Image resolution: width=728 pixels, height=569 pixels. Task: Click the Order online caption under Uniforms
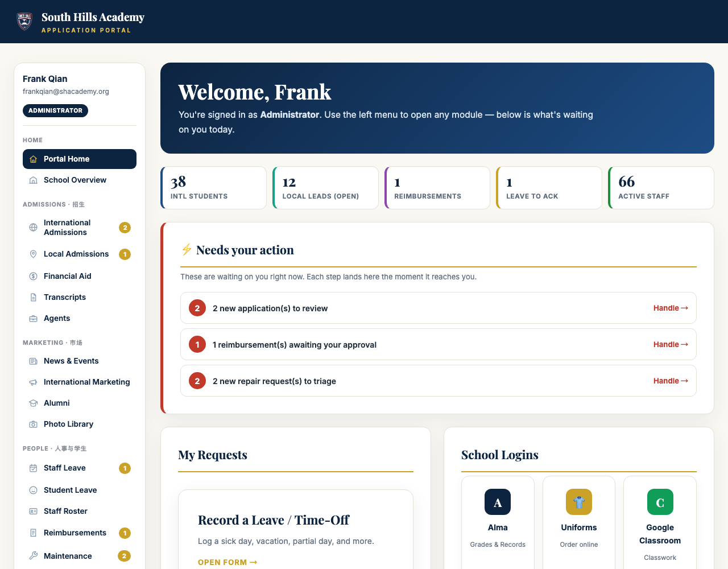tap(579, 545)
